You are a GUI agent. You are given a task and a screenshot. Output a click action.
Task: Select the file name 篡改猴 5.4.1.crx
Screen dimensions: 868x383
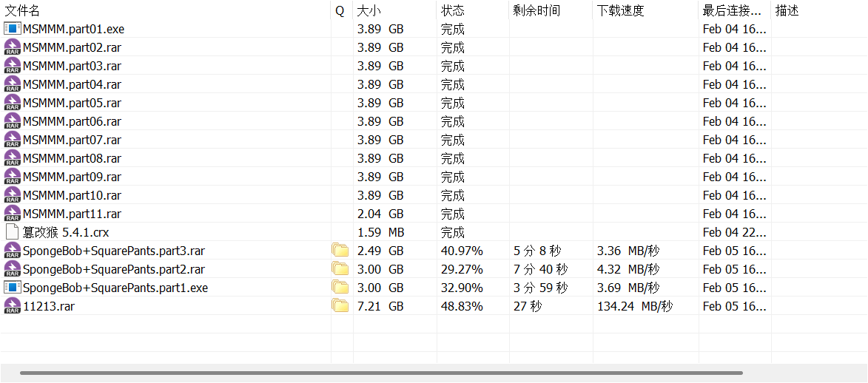tap(66, 232)
